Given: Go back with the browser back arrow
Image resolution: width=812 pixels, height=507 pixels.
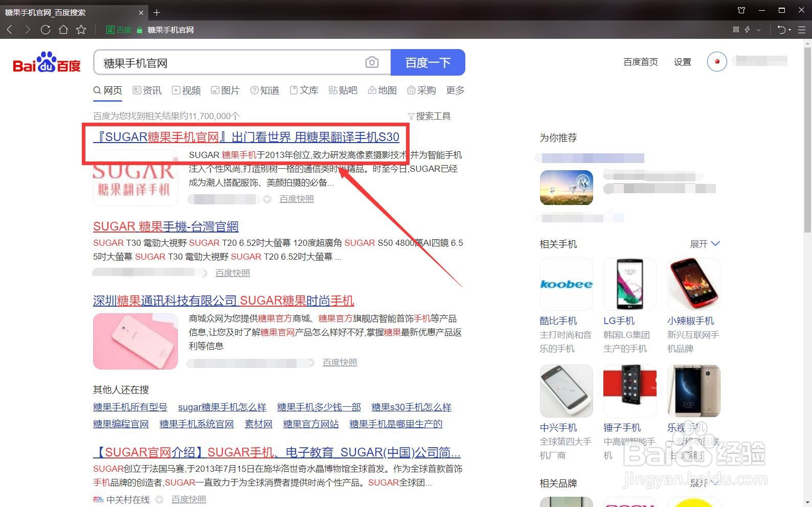Looking at the screenshot, I should 9,30.
